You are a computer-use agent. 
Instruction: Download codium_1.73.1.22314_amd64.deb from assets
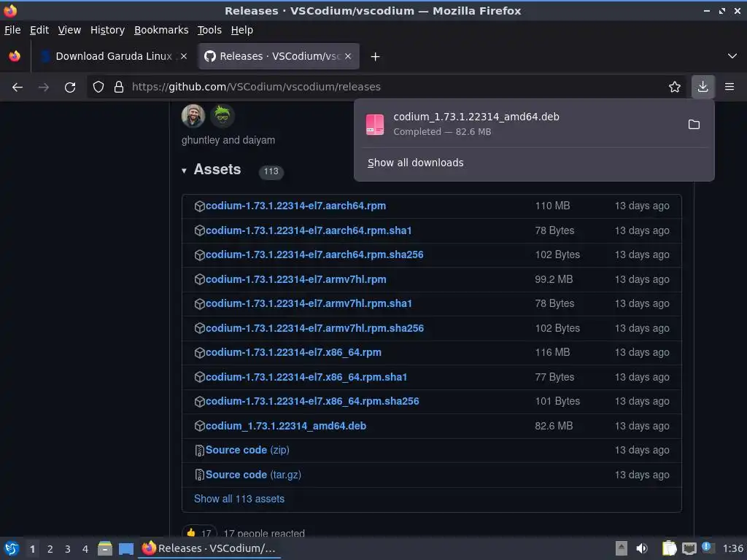tap(286, 426)
